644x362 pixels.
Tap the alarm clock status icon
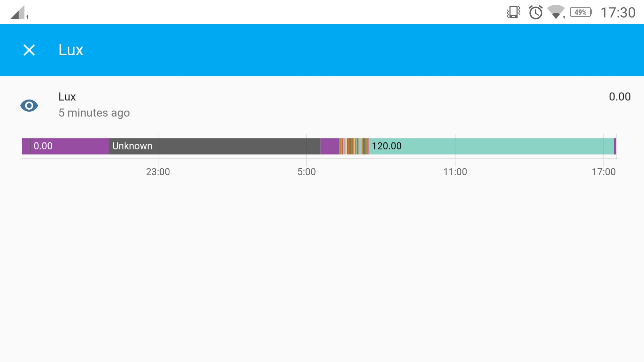tap(536, 12)
